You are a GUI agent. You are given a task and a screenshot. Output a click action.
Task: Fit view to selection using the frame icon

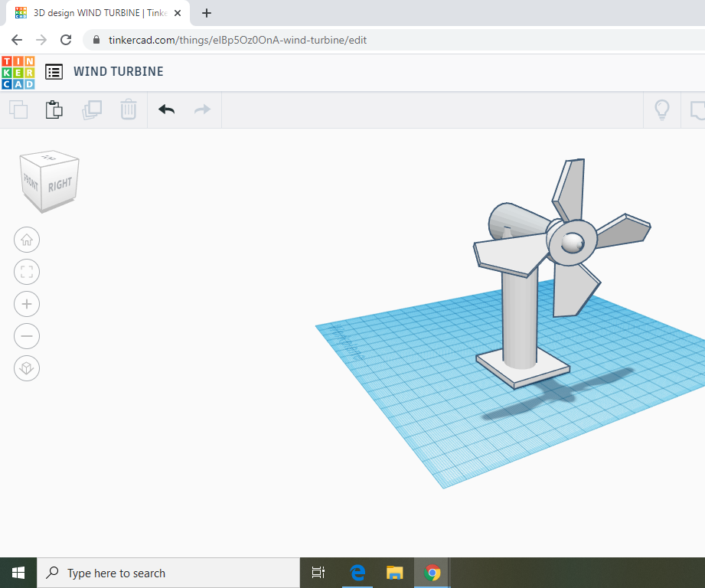tap(27, 272)
